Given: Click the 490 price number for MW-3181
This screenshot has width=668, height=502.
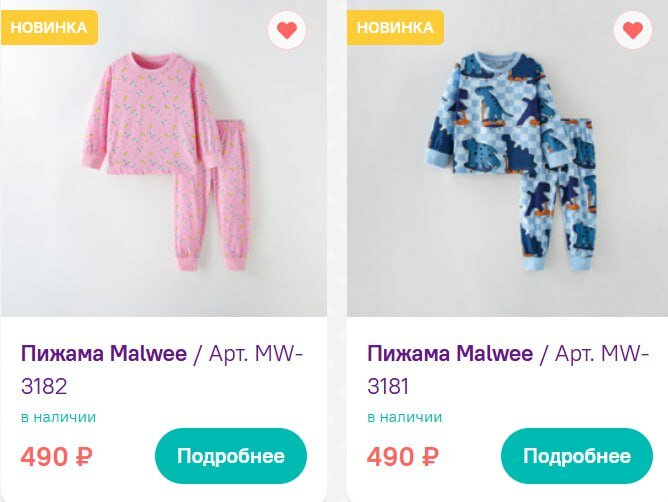Looking at the screenshot, I should click(390, 457).
